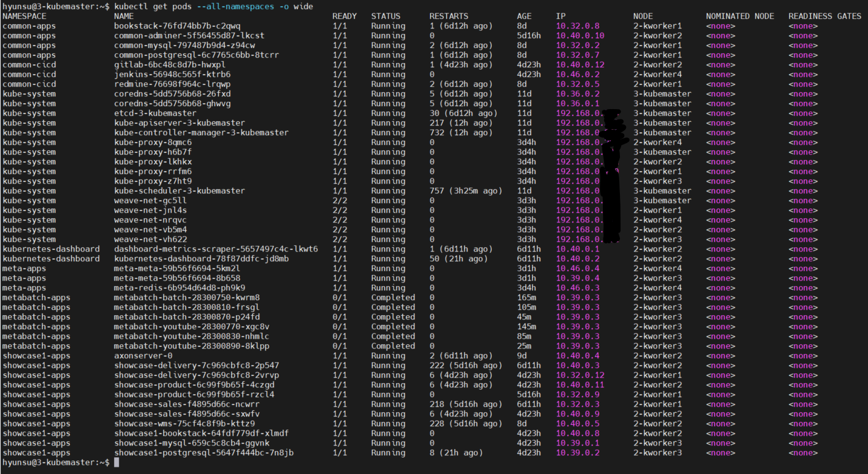Click the RESTARTS column header
This screenshot has height=474, width=868.
pyautogui.click(x=449, y=16)
